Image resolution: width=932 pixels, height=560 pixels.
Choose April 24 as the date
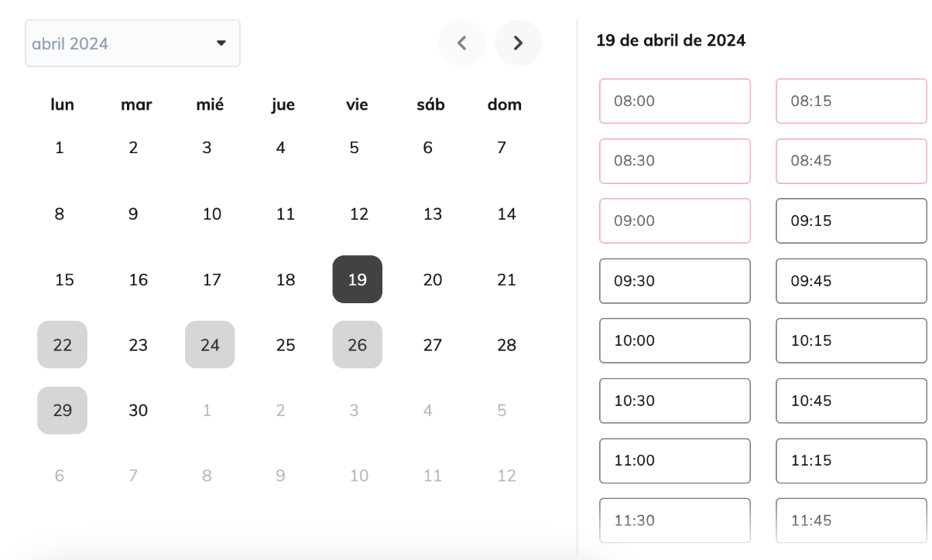210,345
